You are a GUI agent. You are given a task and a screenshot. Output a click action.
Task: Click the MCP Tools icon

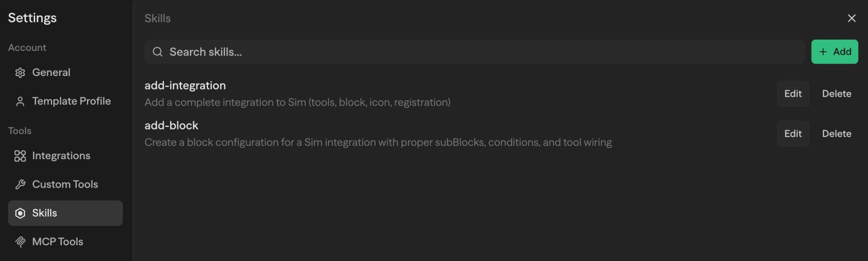pos(20,241)
